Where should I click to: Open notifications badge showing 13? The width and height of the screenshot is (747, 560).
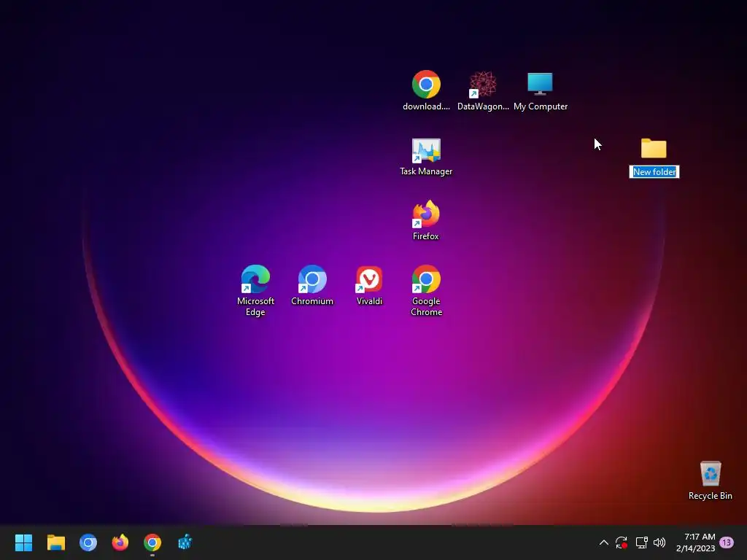click(x=727, y=542)
